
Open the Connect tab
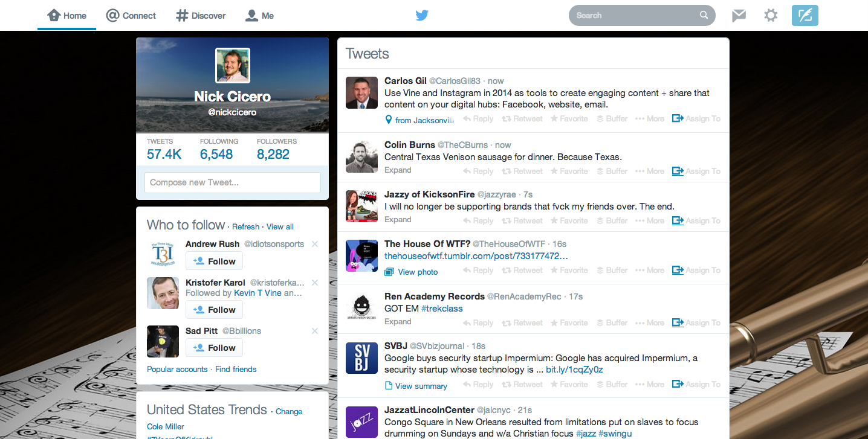pos(131,16)
